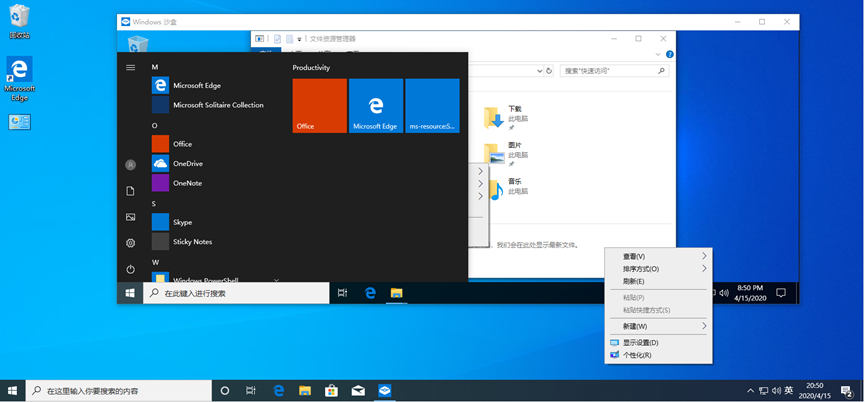Viewport: 865px width, 402px height.
Task: Click the host Start button
Action: coord(13,391)
